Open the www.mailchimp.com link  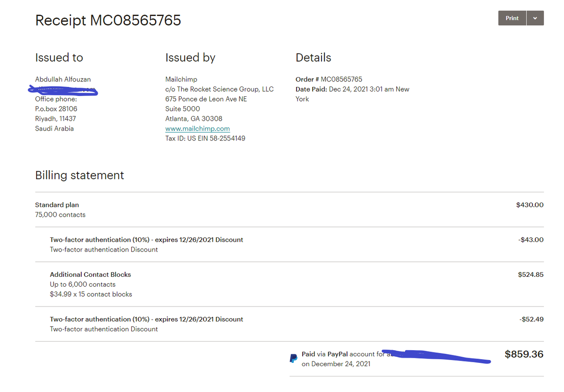point(197,128)
